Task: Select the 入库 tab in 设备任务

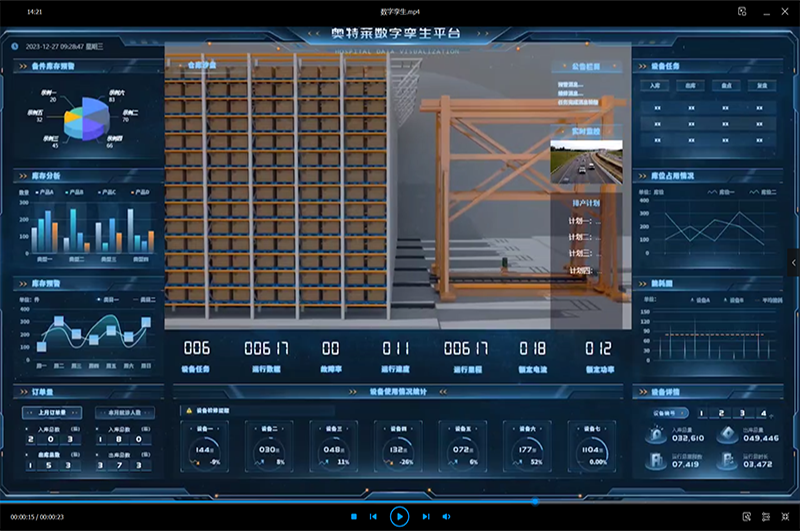Action: pyautogui.click(x=656, y=86)
